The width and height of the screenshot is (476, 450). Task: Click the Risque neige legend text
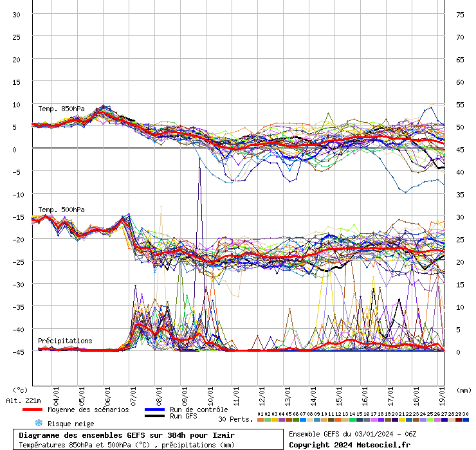(x=71, y=424)
